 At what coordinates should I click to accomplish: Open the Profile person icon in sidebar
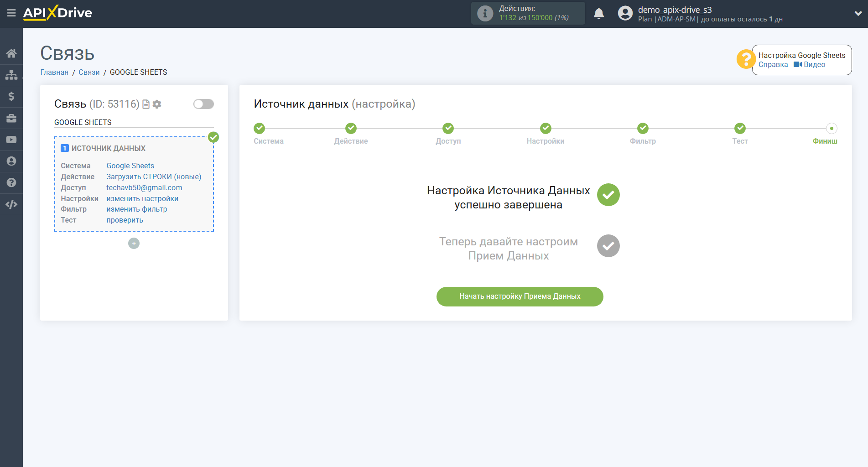click(11, 161)
